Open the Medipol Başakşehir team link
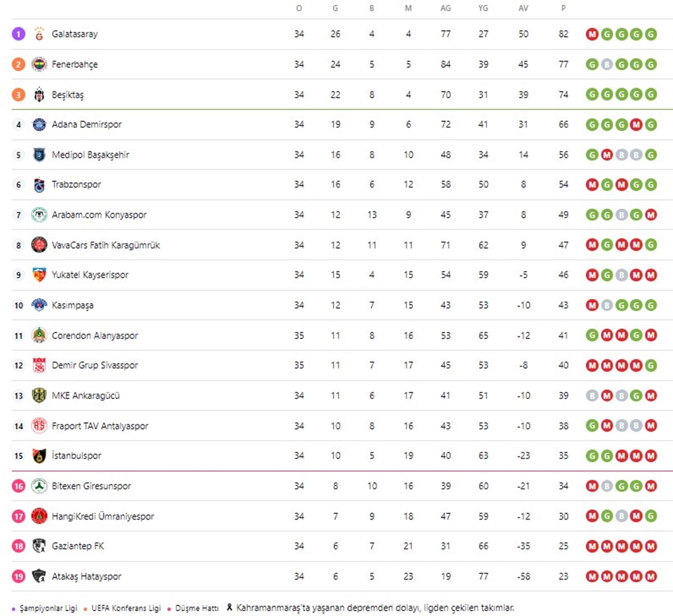The width and height of the screenshot is (673, 616). click(x=90, y=155)
